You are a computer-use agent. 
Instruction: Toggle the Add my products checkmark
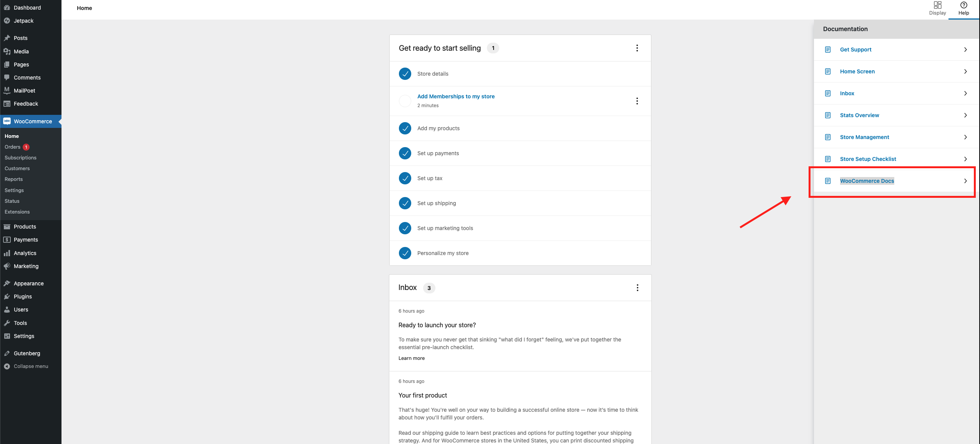[405, 128]
